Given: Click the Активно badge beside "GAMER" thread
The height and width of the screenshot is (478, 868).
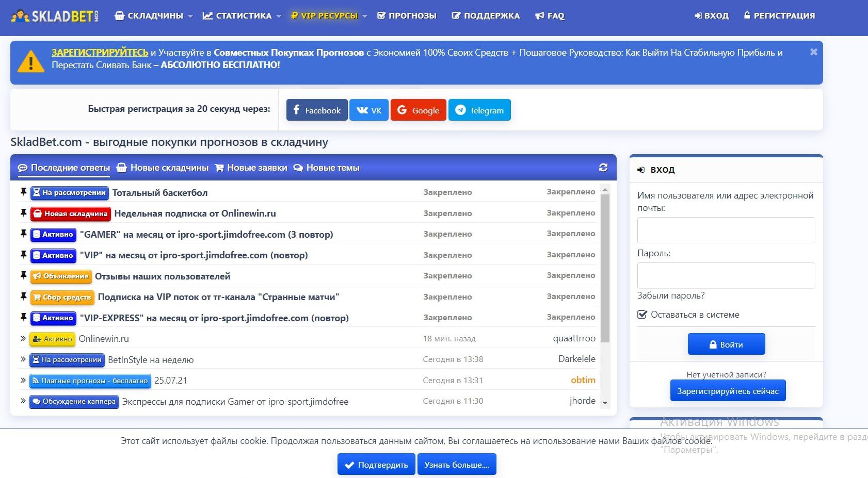Looking at the screenshot, I should pos(53,235).
